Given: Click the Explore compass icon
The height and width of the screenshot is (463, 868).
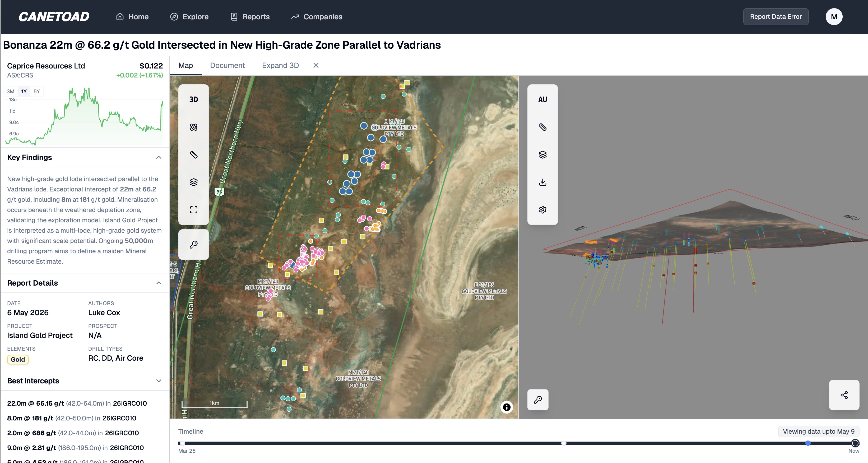Looking at the screenshot, I should (x=174, y=16).
